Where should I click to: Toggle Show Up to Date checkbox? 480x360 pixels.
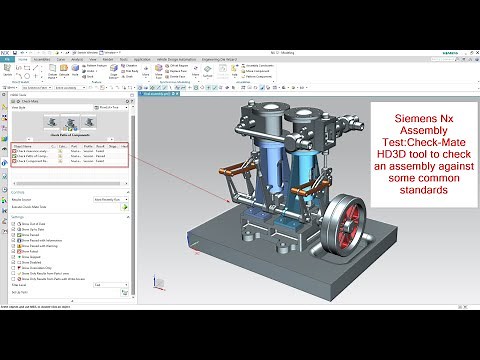click(x=13, y=229)
